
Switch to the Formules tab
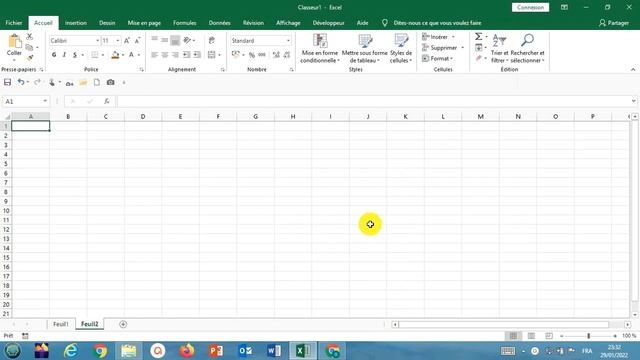[184, 23]
